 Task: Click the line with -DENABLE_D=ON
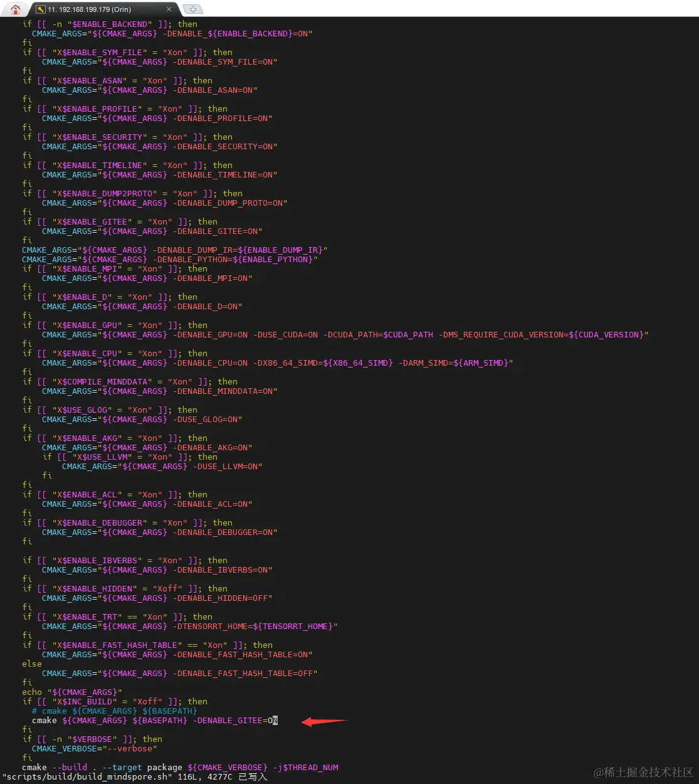click(142, 307)
